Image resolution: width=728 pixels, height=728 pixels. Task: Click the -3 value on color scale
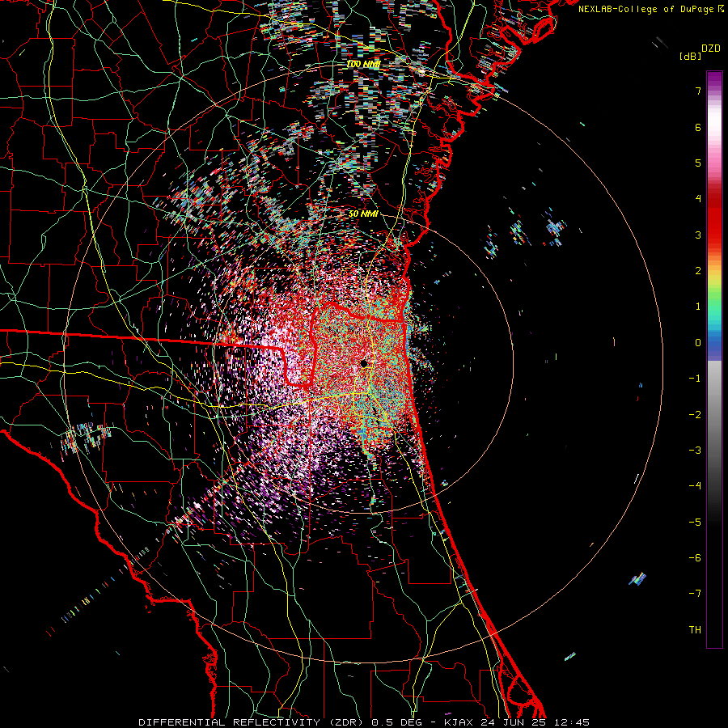695,451
